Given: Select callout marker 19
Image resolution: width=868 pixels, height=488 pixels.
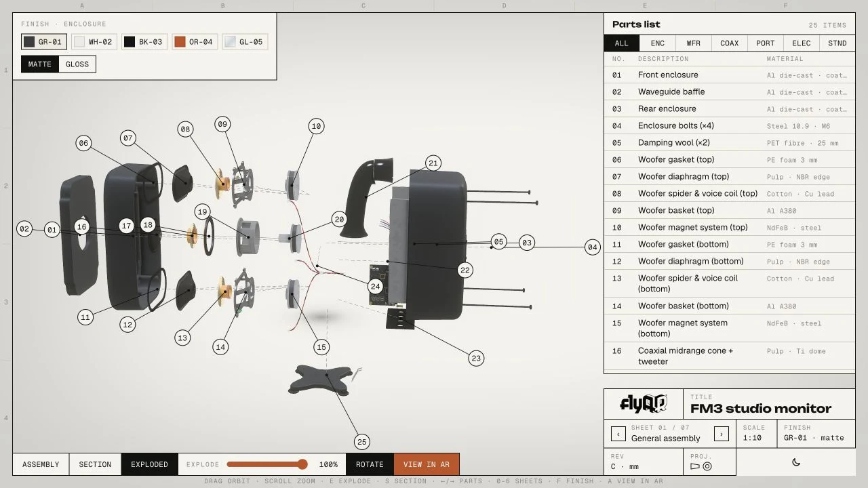Looking at the screenshot, I should point(202,211).
